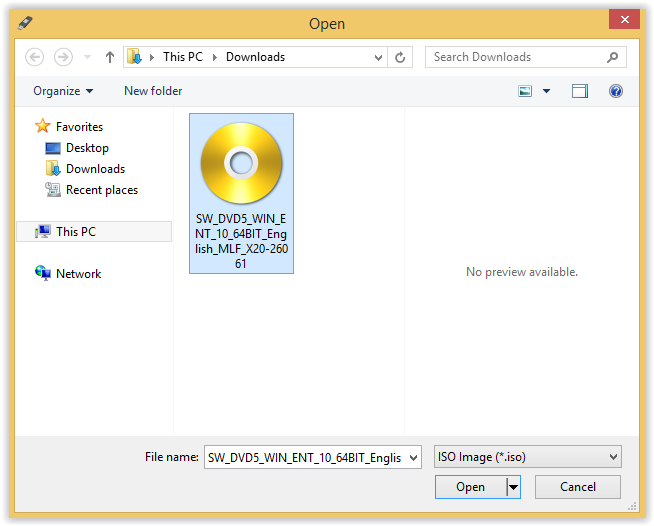Open the ISO Image file type dropdown
The image size is (654, 526).
[528, 457]
